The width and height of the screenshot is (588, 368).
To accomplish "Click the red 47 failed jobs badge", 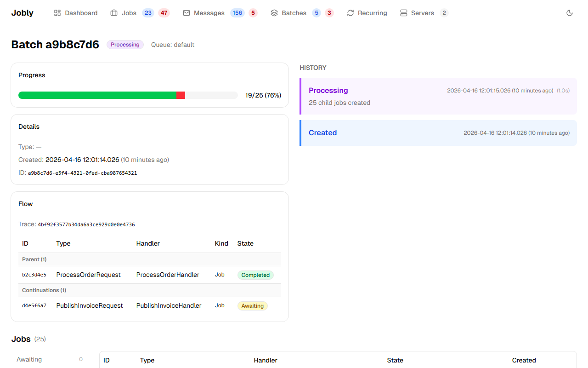I will point(164,13).
